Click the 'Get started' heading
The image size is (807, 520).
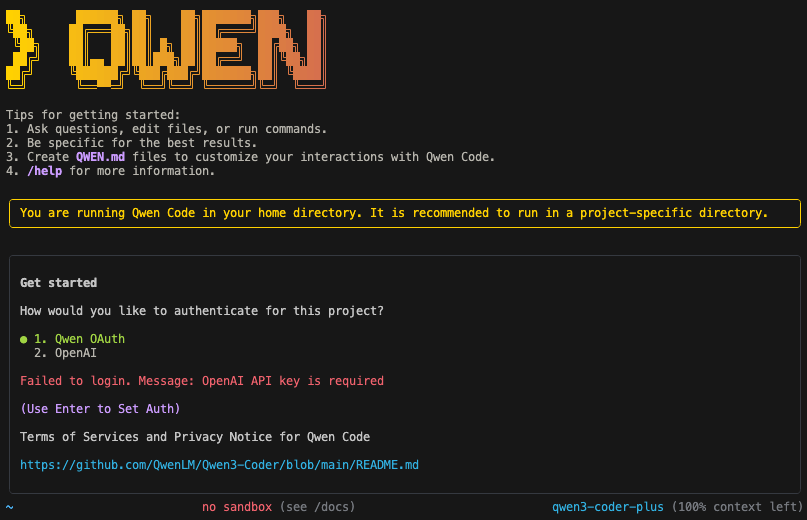59,283
